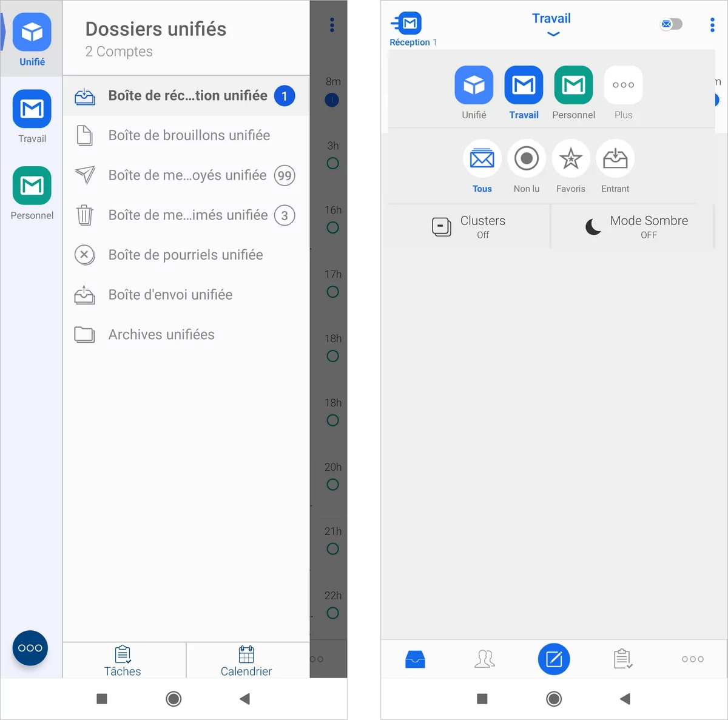
Task: Click the spam circle-x icon
Action: [x=84, y=255]
